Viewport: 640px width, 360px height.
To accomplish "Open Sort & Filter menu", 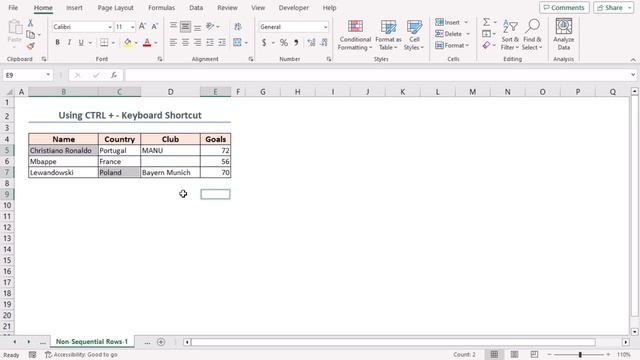I will 510,35.
